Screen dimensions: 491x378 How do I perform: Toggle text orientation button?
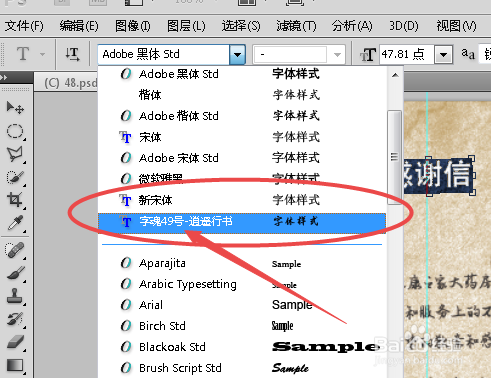click(72, 54)
